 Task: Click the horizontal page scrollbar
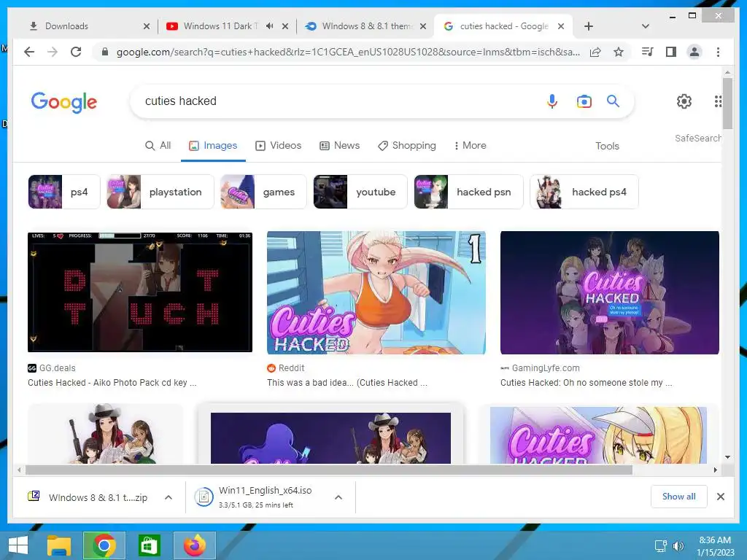point(329,470)
